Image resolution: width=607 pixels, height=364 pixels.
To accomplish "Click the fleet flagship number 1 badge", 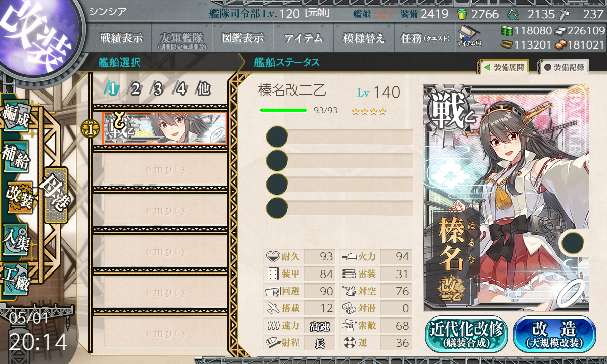I will [90, 129].
